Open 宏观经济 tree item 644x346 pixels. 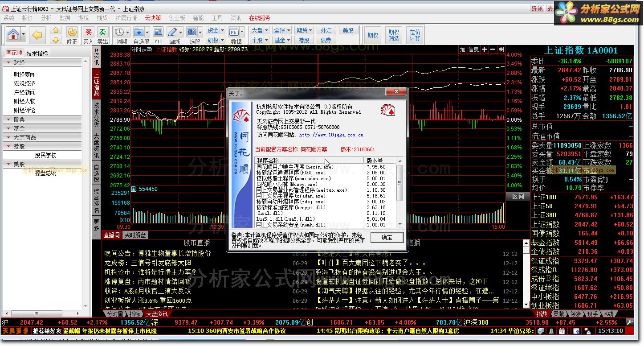tap(24, 83)
